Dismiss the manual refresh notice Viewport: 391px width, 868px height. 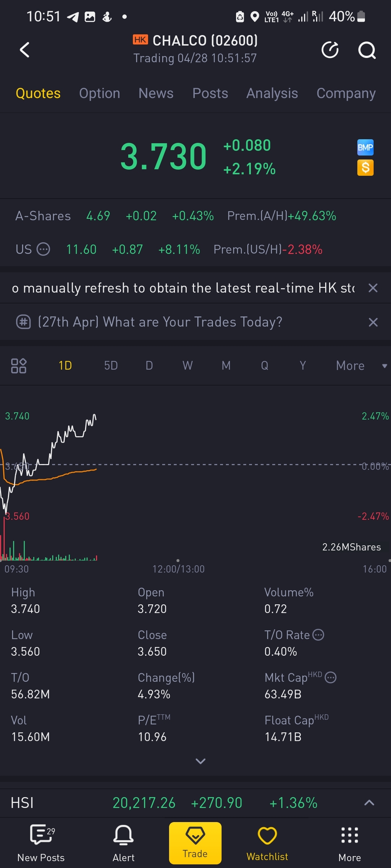pos(373,288)
